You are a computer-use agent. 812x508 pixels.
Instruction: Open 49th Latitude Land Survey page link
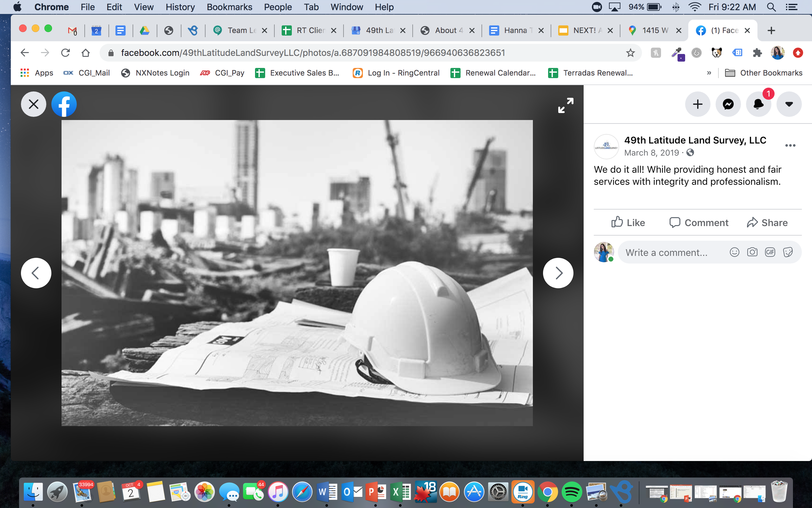695,140
